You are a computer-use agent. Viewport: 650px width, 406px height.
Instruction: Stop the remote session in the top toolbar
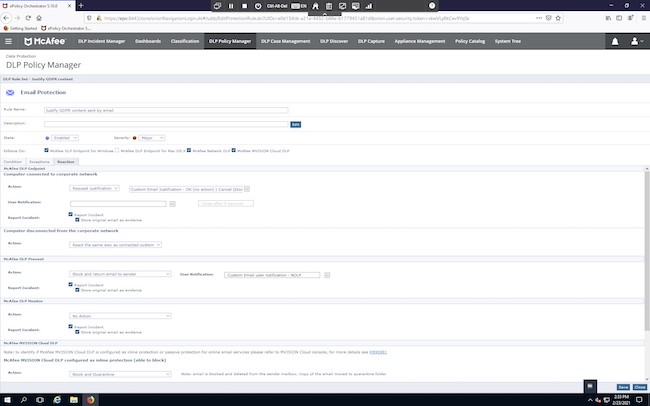pyautogui.click(x=245, y=6)
